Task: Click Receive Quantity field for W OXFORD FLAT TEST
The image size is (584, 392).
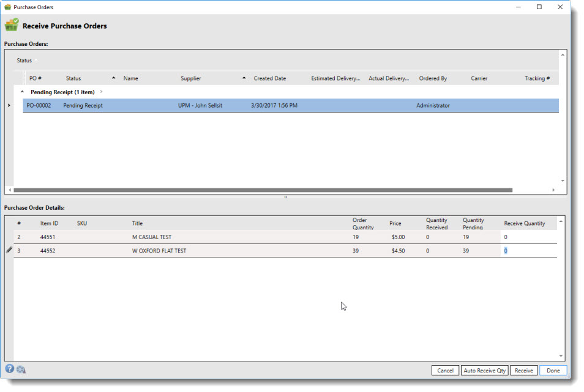Action: (x=529, y=251)
